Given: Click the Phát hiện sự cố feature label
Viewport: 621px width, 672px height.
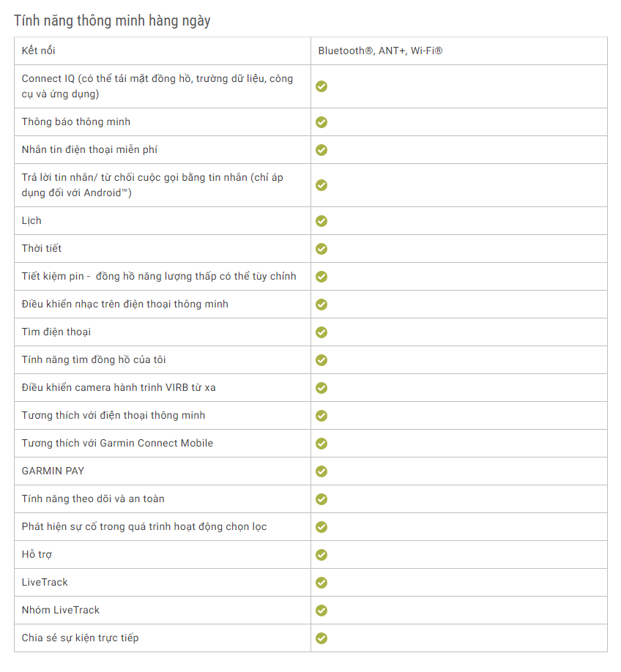Looking at the screenshot, I should coord(144,527).
